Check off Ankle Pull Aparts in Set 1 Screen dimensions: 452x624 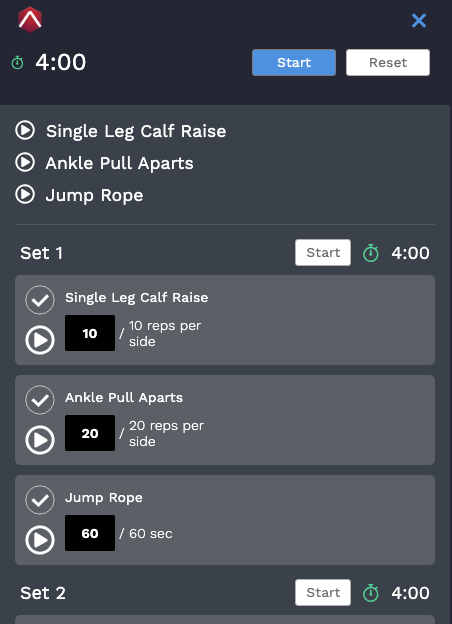point(40,400)
